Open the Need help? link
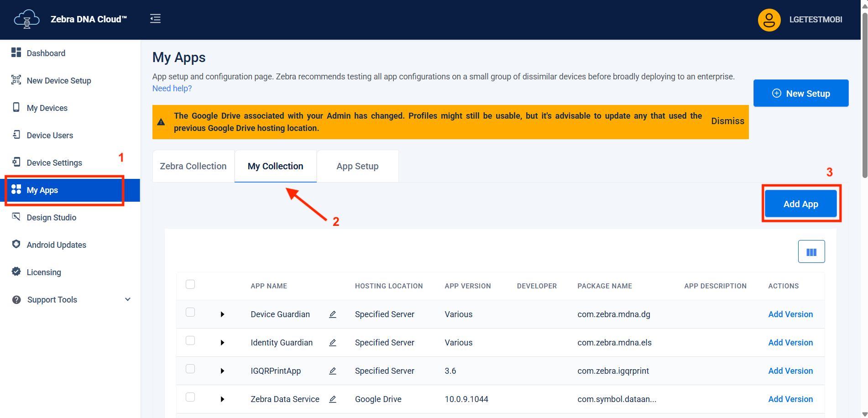Viewport: 868px width, 418px height. (x=172, y=89)
